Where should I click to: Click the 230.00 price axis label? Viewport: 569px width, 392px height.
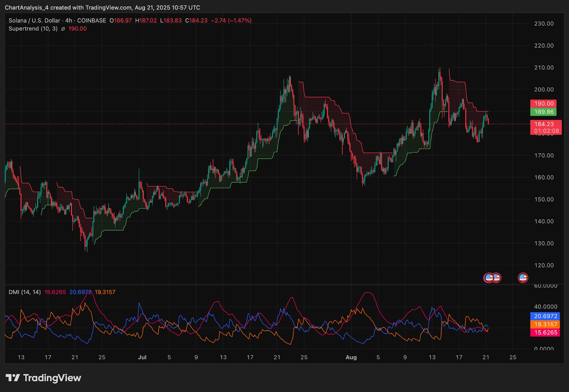click(x=544, y=24)
